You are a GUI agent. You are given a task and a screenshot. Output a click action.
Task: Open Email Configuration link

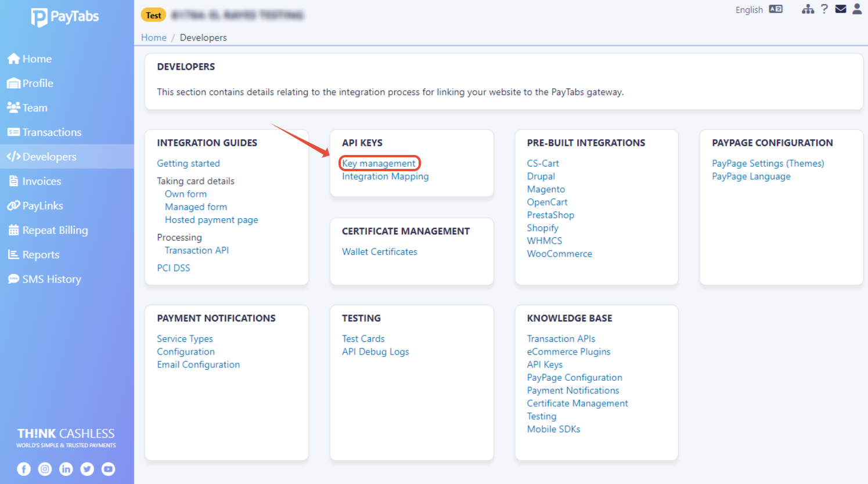click(x=199, y=364)
